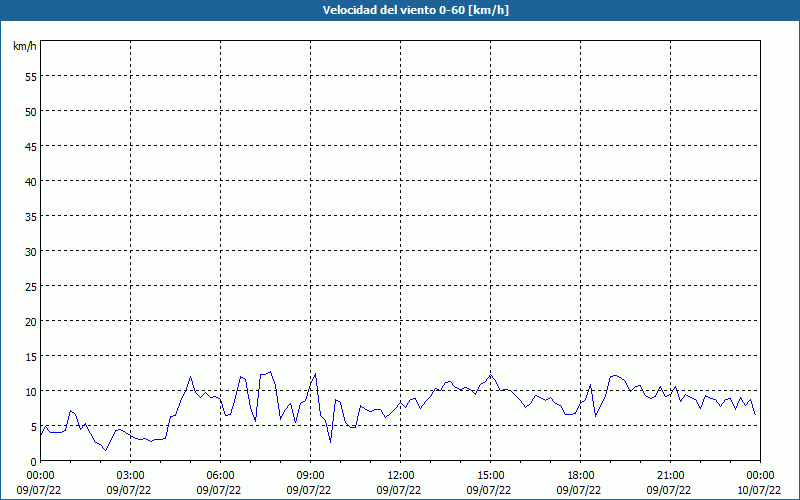Click the y-axis value 20

click(x=31, y=322)
